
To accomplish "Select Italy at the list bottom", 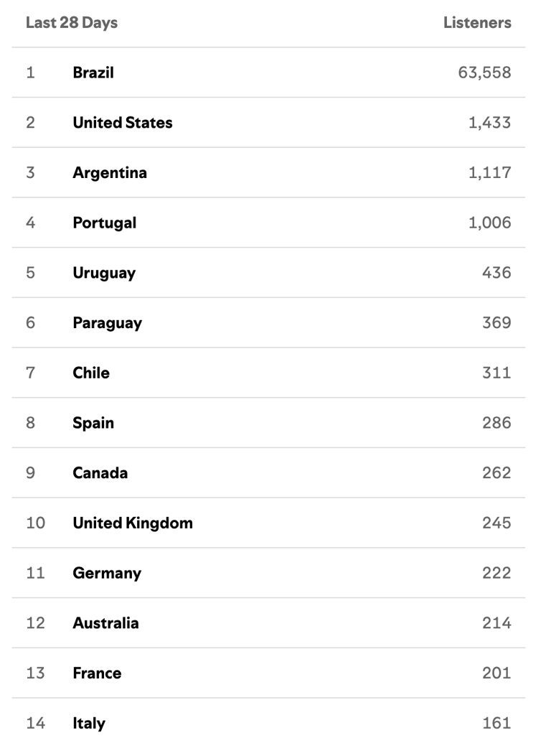I will coord(89,723).
